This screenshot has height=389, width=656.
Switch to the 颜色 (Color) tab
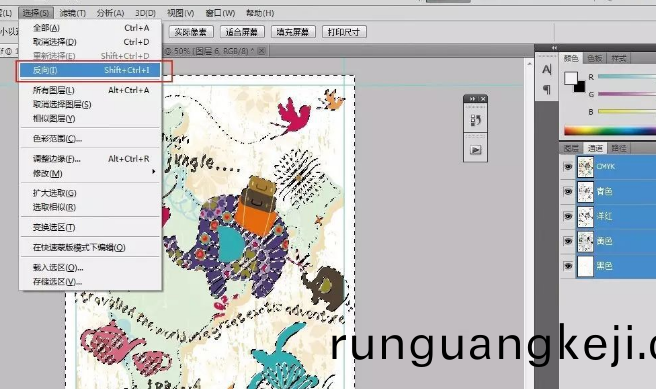click(x=571, y=59)
